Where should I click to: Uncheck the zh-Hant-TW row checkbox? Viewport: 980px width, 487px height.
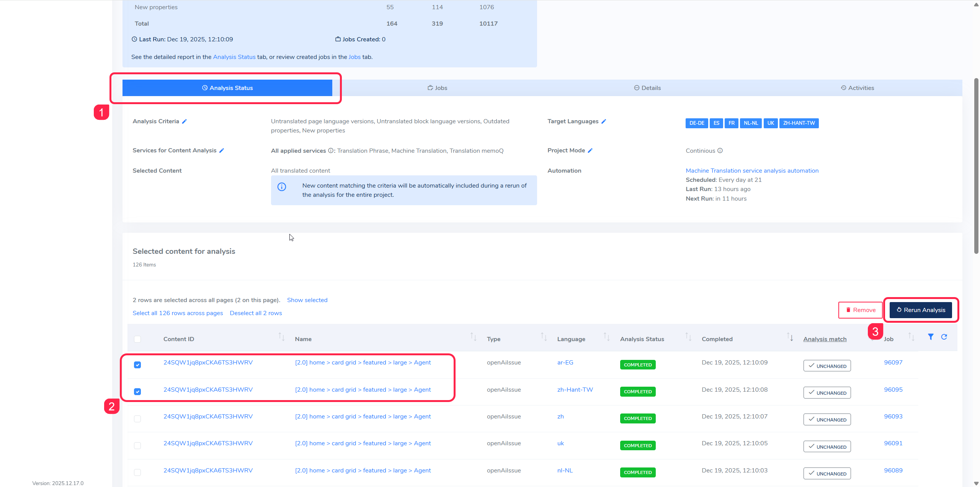[x=137, y=392]
